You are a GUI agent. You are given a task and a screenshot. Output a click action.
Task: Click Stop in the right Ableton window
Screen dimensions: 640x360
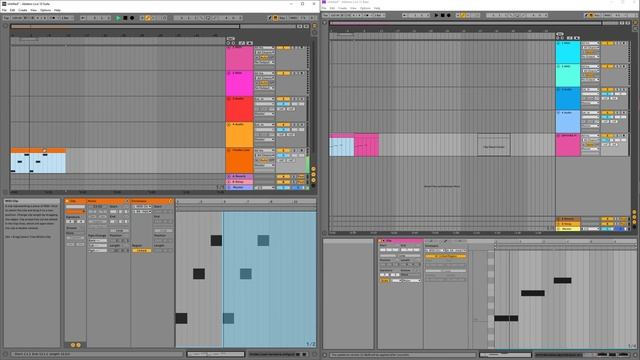click(442, 15)
